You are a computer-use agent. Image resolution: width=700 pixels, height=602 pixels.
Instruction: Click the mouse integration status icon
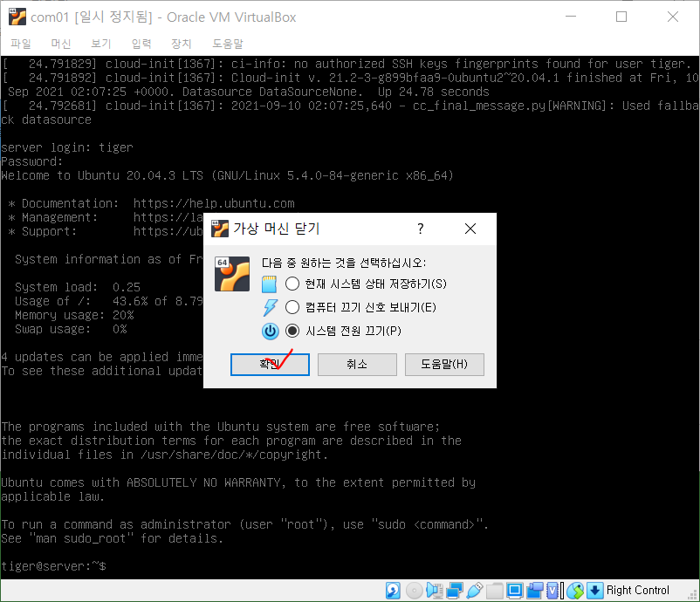[x=575, y=591]
